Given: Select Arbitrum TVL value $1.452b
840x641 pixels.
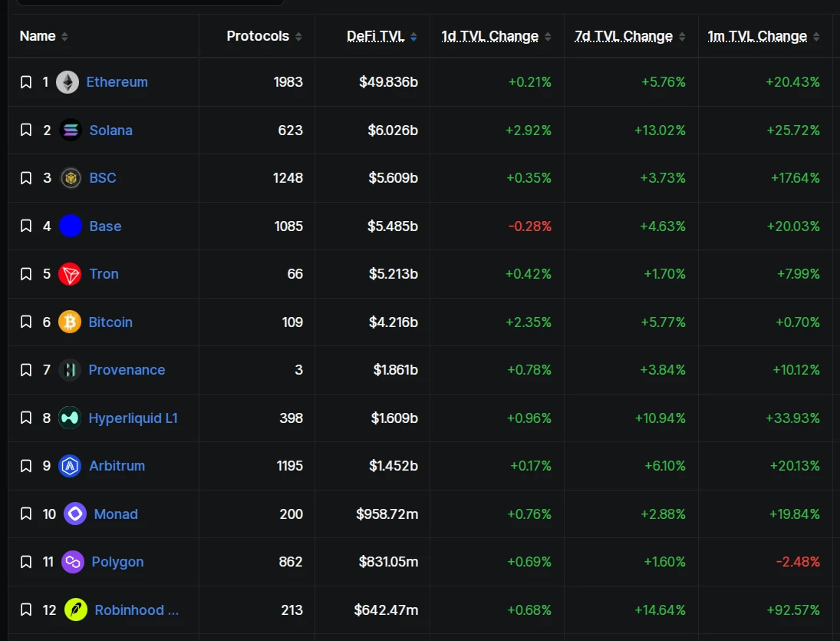Looking at the screenshot, I should 394,466.
